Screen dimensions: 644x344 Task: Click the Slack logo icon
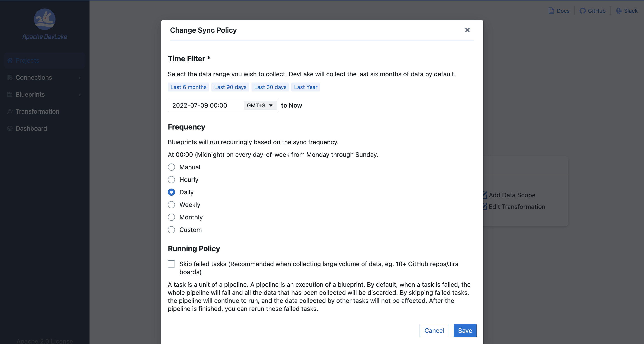pos(618,11)
